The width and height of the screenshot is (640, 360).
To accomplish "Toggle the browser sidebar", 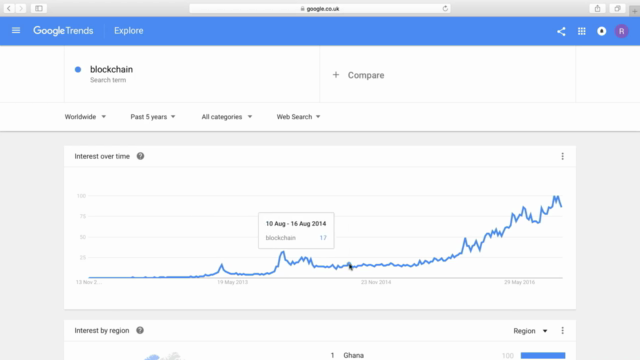I will coord(39,8).
